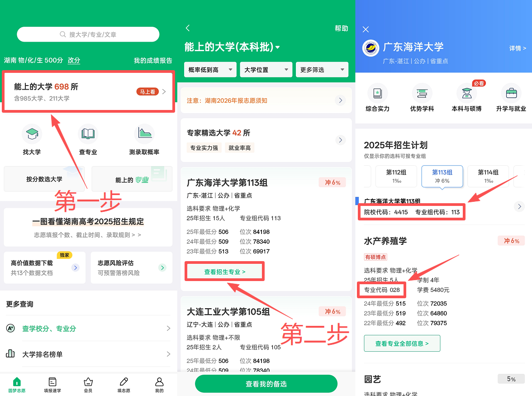532x396 pixels.
Task: Open the 概率低到高 sort dropdown
Action: click(x=210, y=70)
